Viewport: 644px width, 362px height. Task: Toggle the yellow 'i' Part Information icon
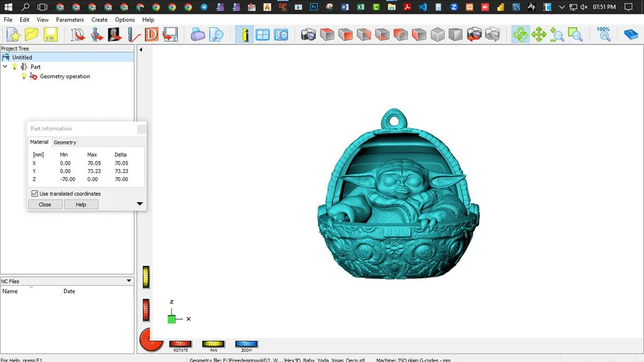point(244,35)
